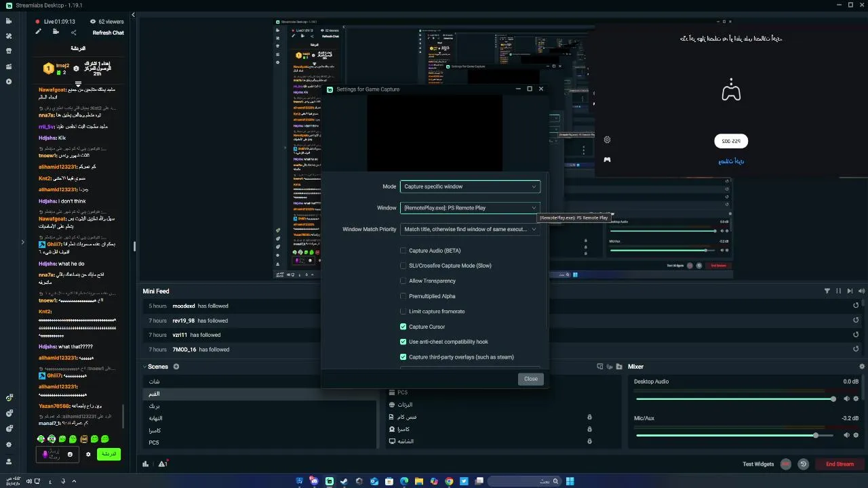The height and width of the screenshot is (488, 868).
Task: Adjust the Mic/Aux volume slider
Action: tap(735, 436)
